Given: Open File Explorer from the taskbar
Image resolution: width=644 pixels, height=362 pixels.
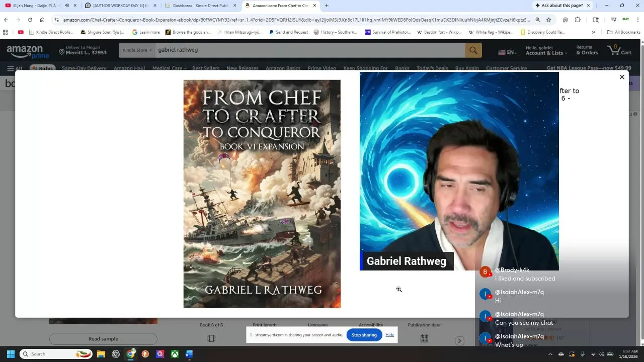Looking at the screenshot, I should 101,354.
